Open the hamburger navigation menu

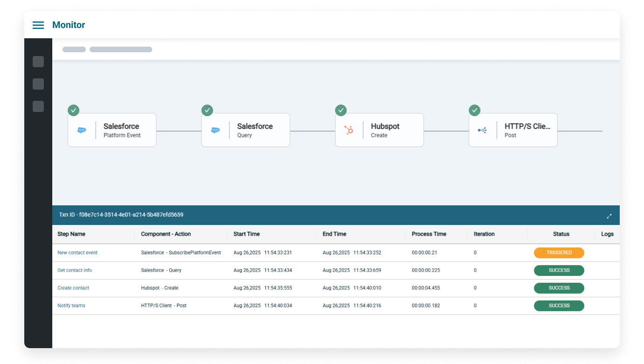(x=38, y=25)
